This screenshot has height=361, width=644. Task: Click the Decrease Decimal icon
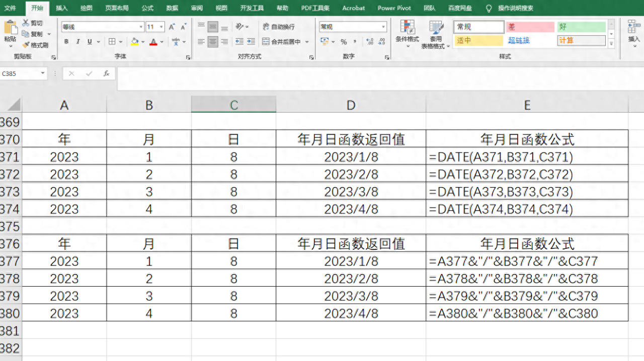pyautogui.click(x=382, y=42)
